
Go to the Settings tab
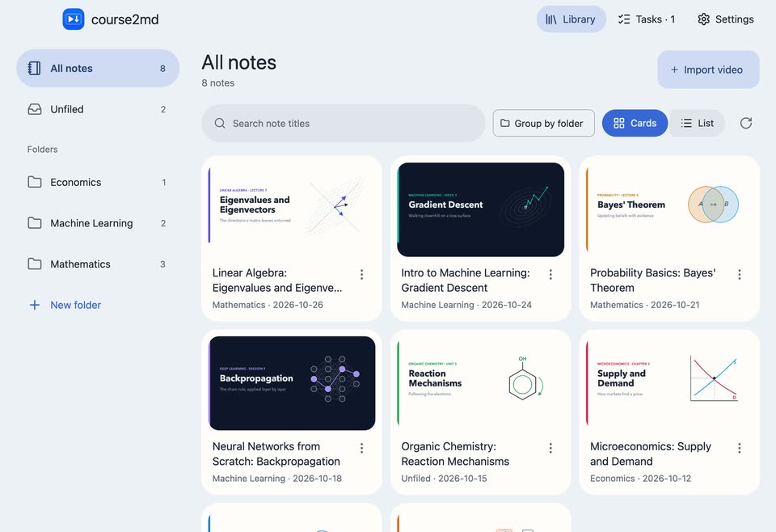[x=726, y=19]
